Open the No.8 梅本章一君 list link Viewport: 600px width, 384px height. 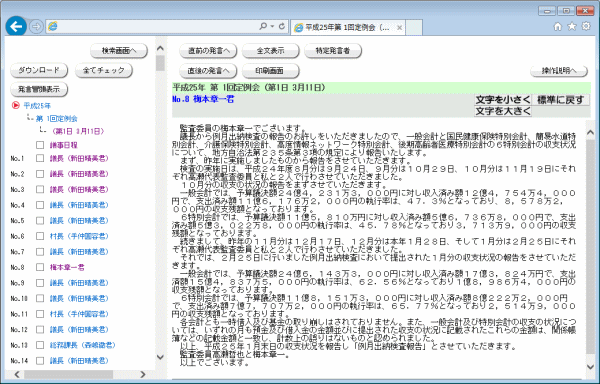click(x=67, y=267)
